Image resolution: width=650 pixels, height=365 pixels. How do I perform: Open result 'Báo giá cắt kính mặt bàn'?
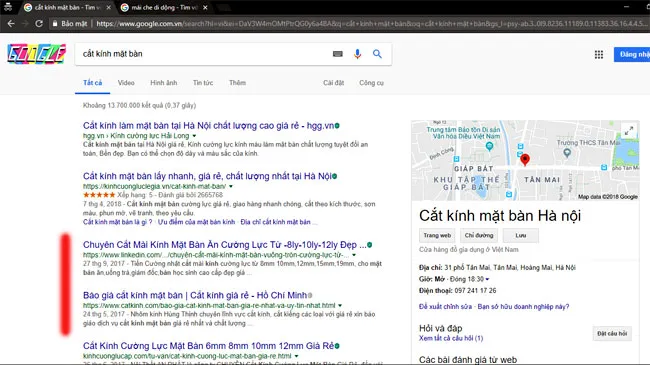[x=194, y=295]
